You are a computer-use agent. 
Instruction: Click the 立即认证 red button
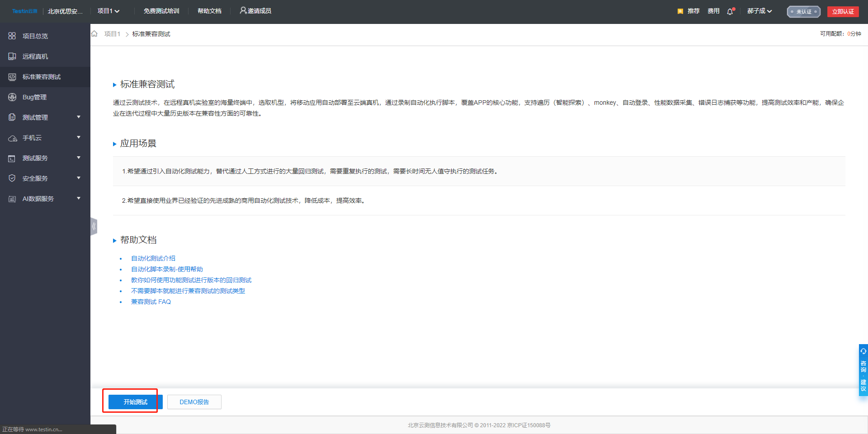point(843,12)
